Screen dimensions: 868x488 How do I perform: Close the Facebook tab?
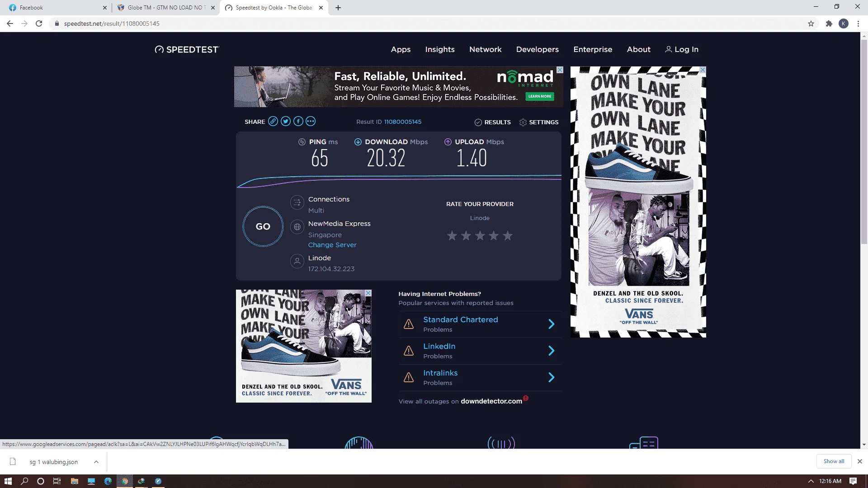[x=105, y=8]
